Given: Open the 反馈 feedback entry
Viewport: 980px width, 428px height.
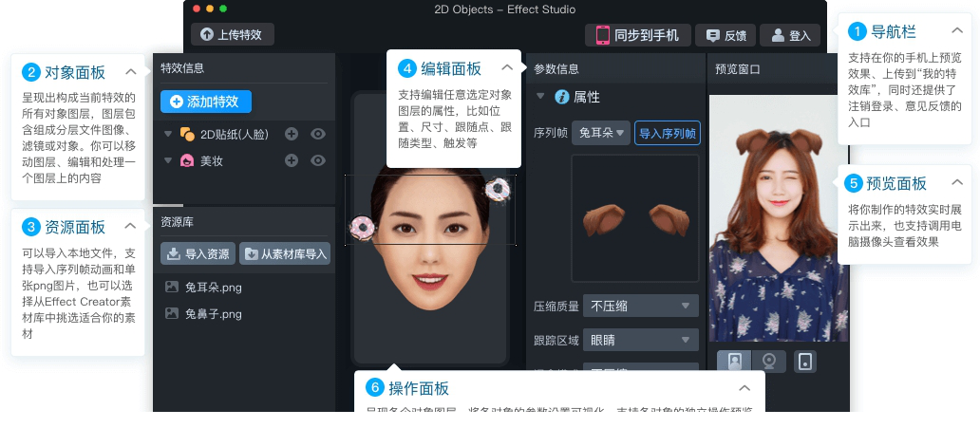Looking at the screenshot, I should (726, 36).
